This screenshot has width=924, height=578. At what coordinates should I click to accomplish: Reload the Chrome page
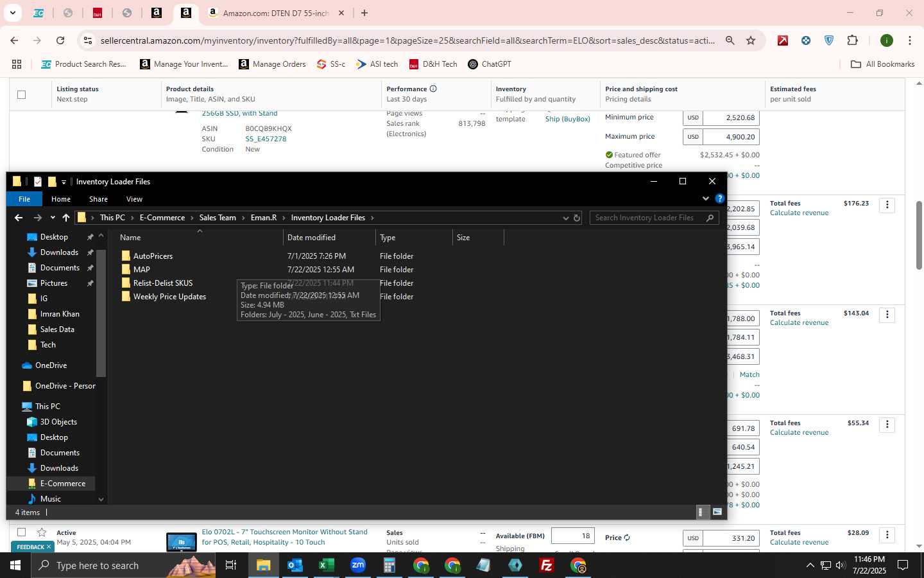(x=60, y=40)
